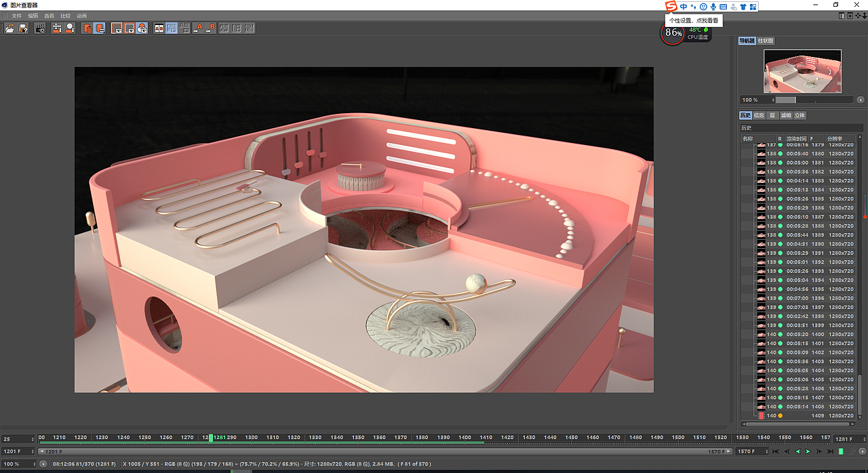Open the round options arrow after playback controls
The width and height of the screenshot is (868, 473).
pos(862,451)
